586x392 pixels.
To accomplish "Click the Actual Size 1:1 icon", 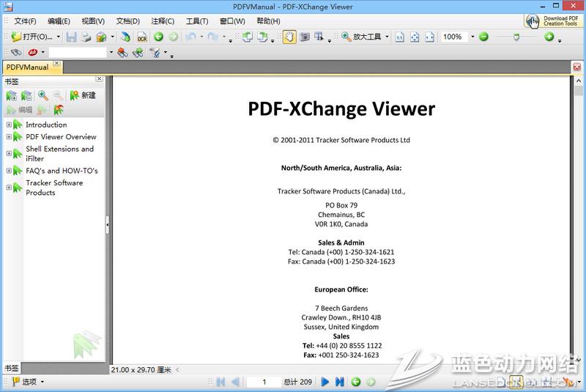I will [x=400, y=37].
